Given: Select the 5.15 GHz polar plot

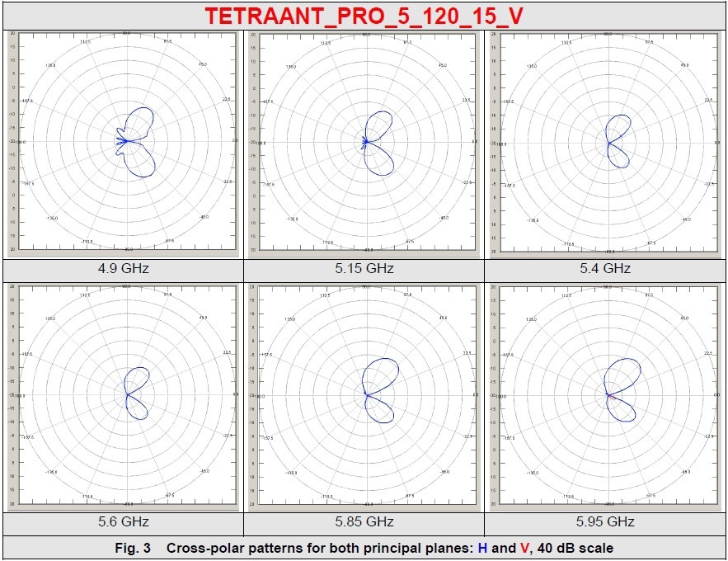Looking at the screenshot, I should click(364, 142).
